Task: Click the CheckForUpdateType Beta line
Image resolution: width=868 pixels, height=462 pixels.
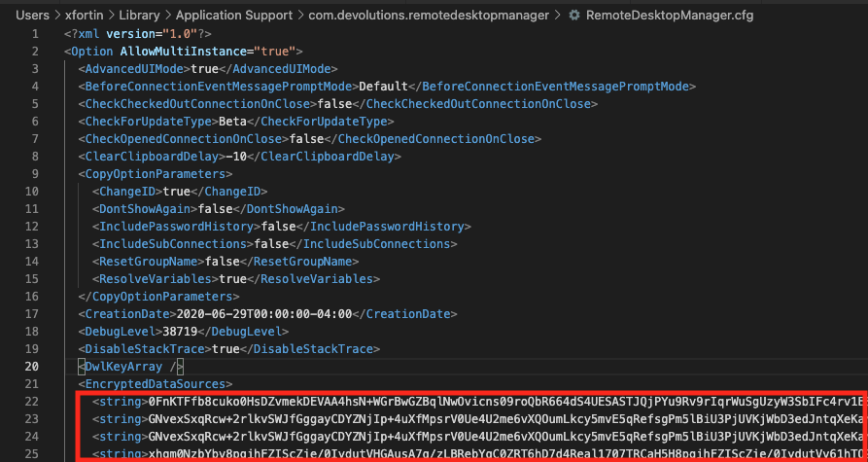Action: click(236, 122)
